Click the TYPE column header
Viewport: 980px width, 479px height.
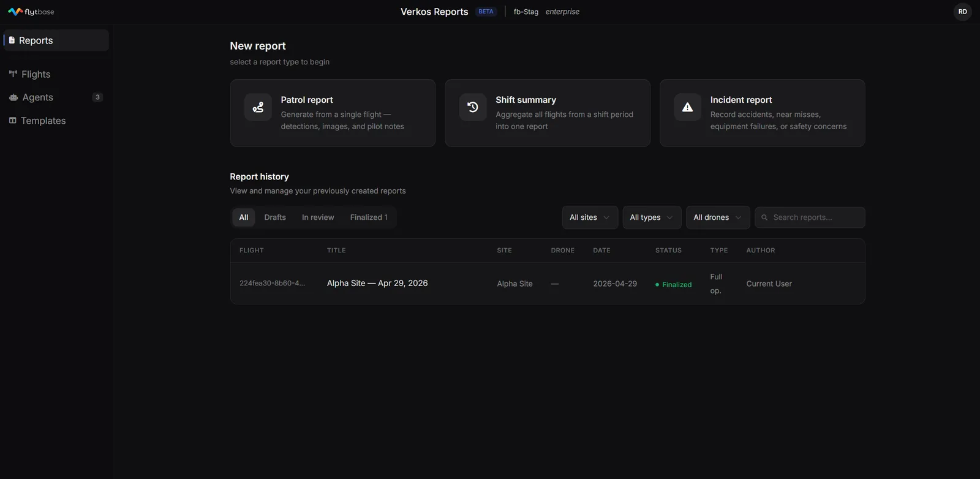point(719,251)
